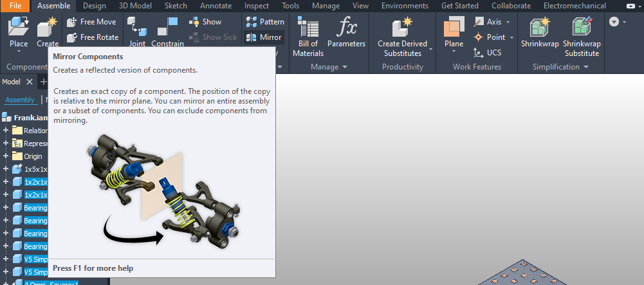
Task: Click Shrinkwrap Substitute tool
Action: (x=581, y=37)
